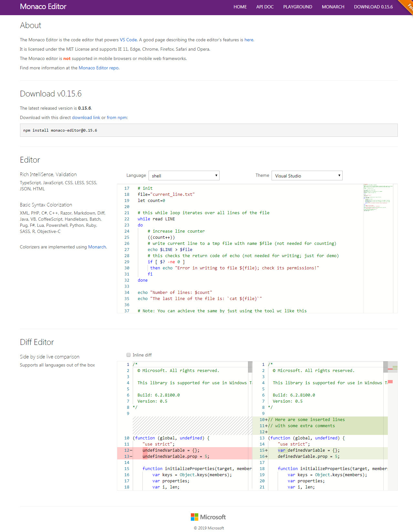
Task: Click the Monaco Editor title logo
Action: (x=43, y=6)
